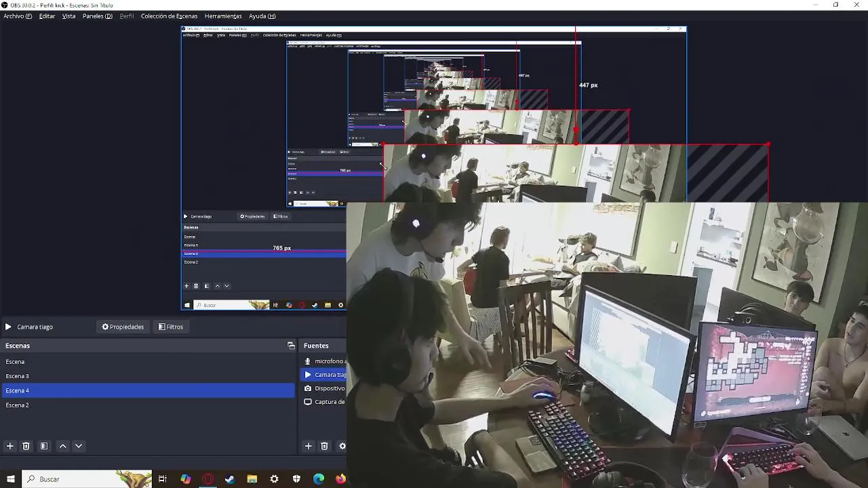Select scene Escena 2
Viewport: 868px width, 488px height.
pyautogui.click(x=148, y=405)
